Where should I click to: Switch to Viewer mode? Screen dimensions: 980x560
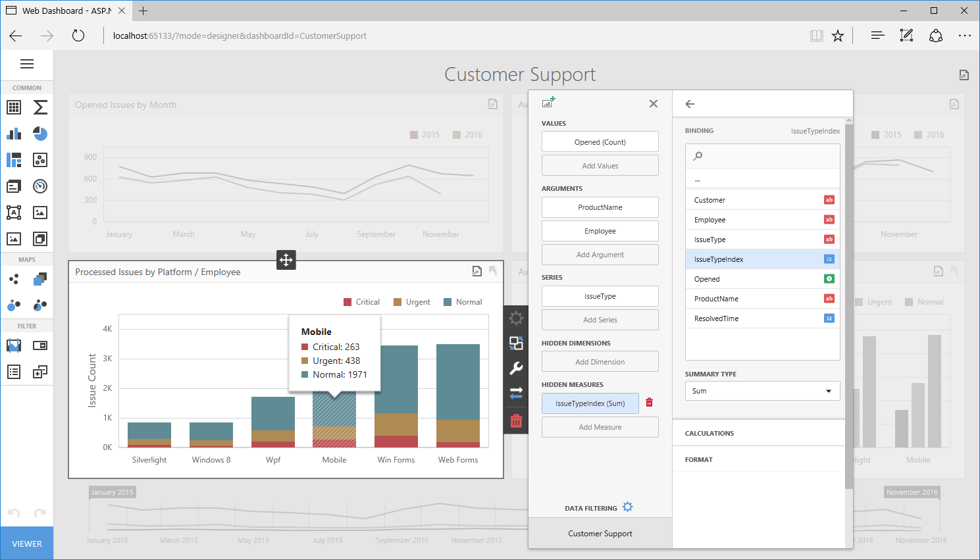point(27,544)
